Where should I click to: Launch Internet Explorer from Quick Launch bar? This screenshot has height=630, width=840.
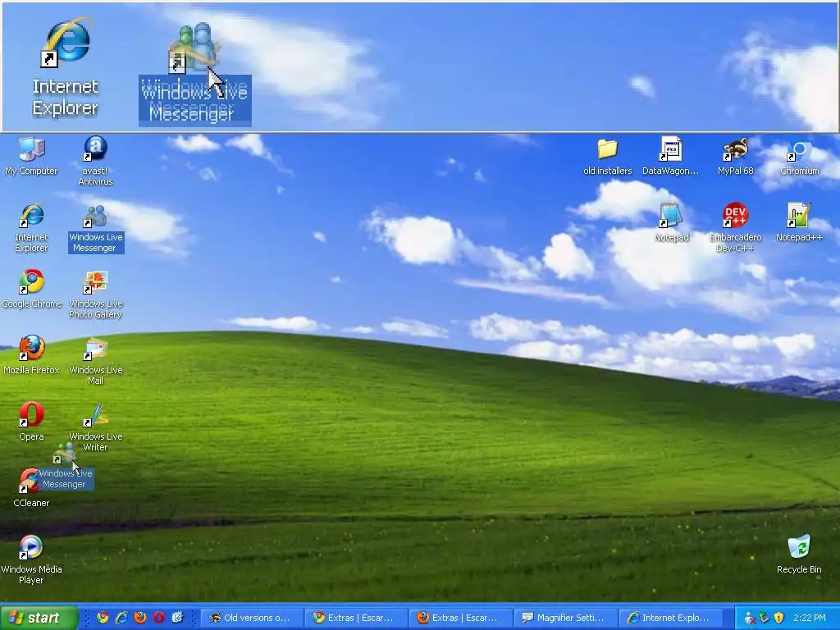tap(121, 618)
